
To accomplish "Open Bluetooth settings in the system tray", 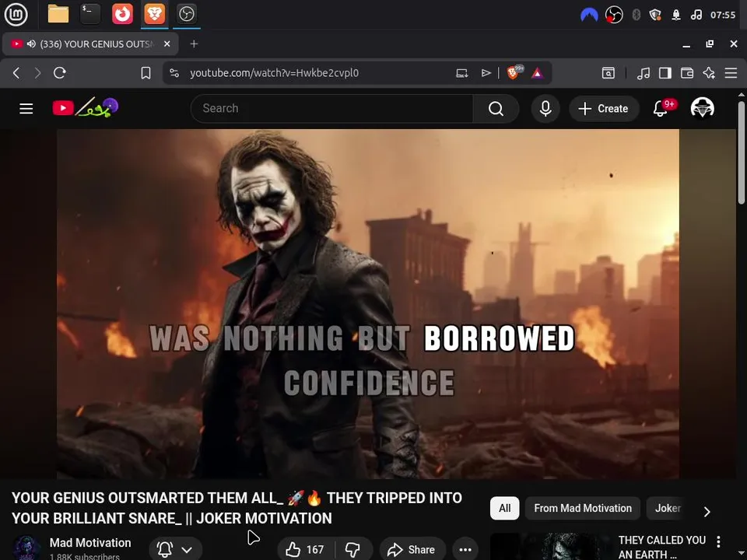I will point(636,15).
